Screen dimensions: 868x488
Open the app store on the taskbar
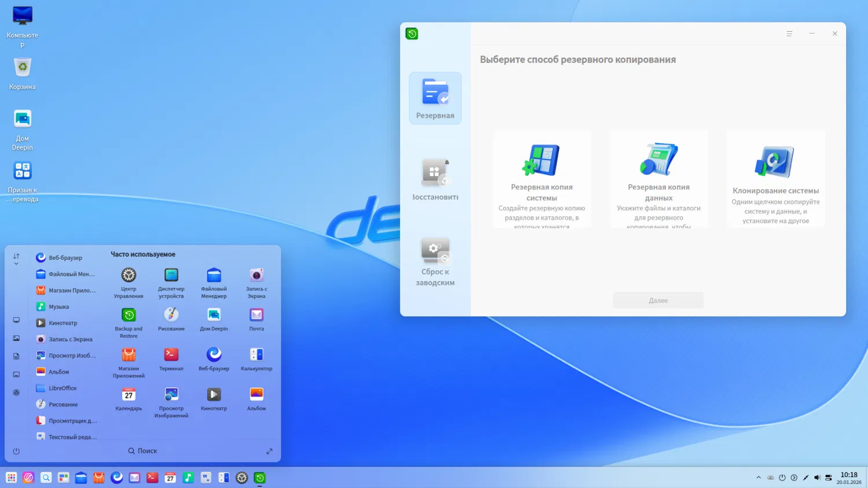[99, 478]
